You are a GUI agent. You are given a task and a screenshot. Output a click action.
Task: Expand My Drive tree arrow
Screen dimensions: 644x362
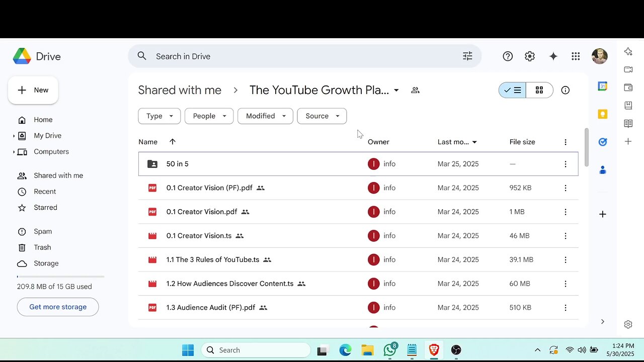click(x=14, y=136)
